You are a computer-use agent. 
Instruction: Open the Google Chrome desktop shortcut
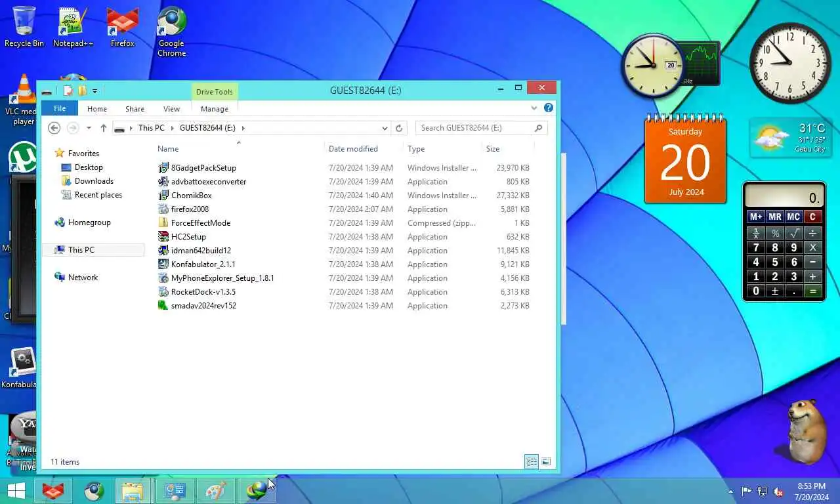tap(171, 31)
